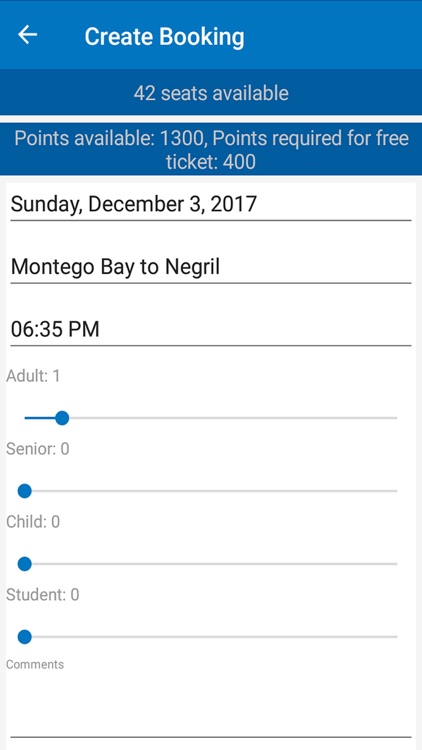
Task: Click the middle of the Child slider track
Action: (x=211, y=564)
